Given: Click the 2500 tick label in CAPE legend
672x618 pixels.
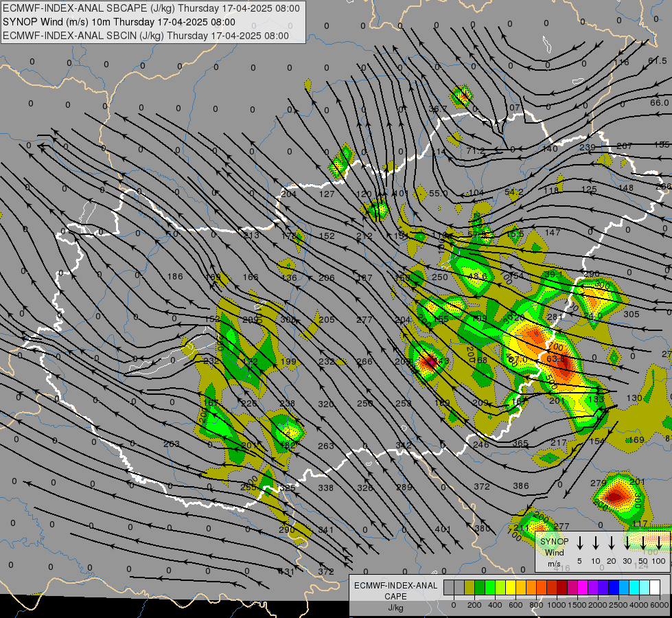Looking at the screenshot, I should (618, 605).
